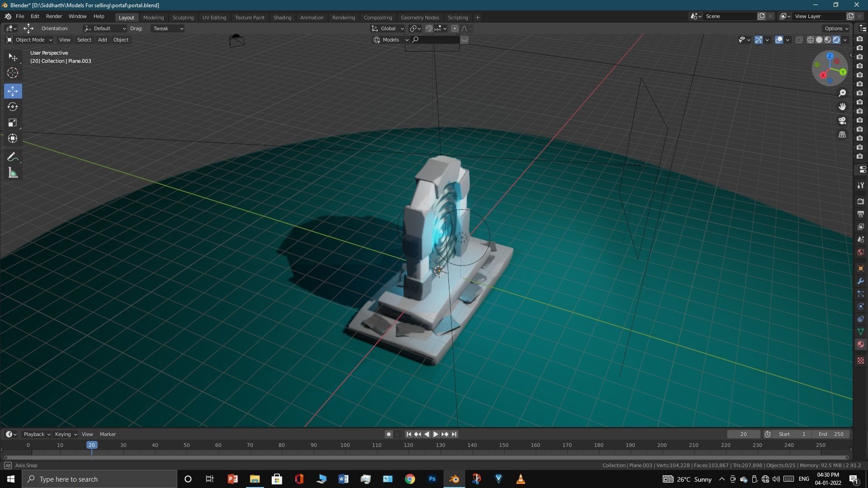868x488 pixels.
Task: Activate the Scale tool
Action: (x=13, y=122)
